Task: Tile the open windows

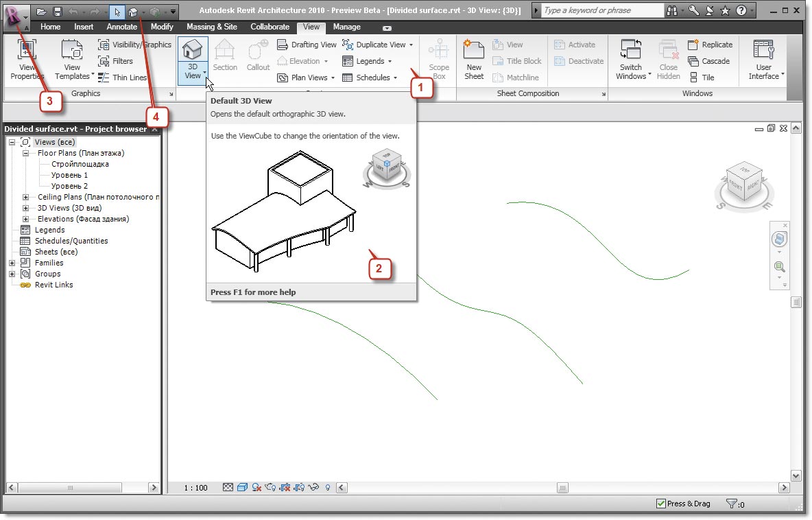Action: tap(701, 78)
